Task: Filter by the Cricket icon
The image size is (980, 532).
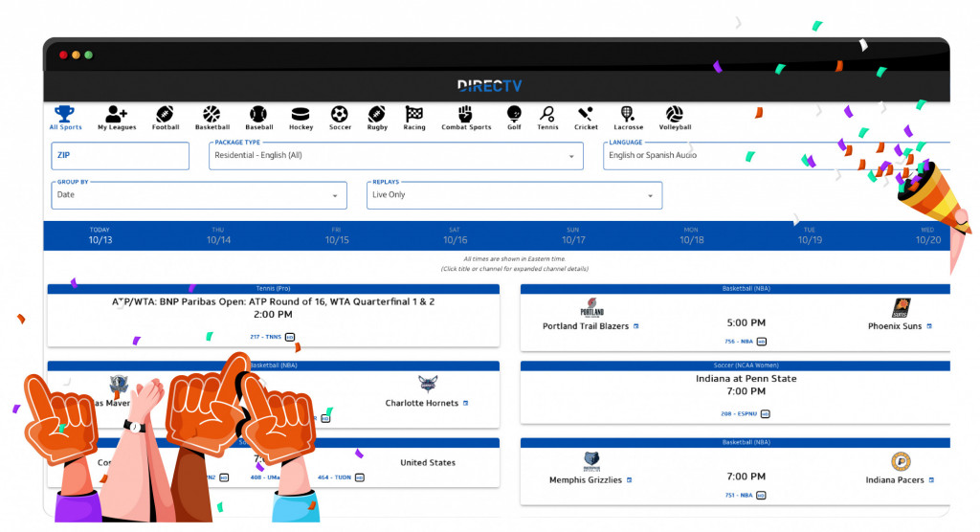Action: (586, 114)
